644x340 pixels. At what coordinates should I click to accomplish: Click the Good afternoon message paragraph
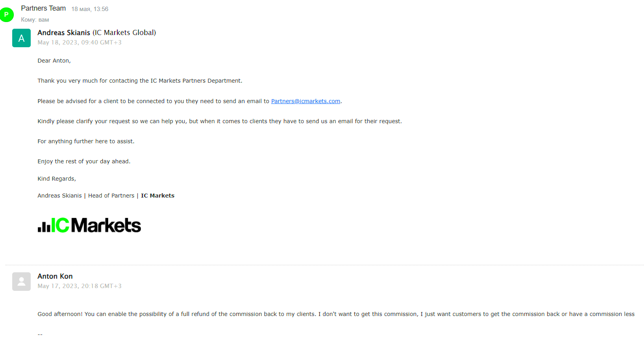click(336, 314)
